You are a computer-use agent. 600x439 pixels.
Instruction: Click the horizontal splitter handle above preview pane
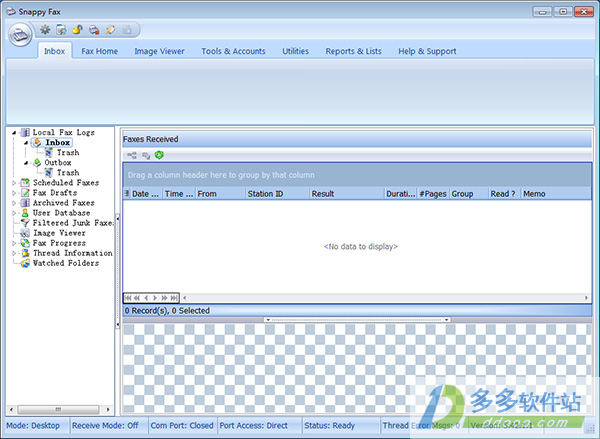click(x=357, y=320)
